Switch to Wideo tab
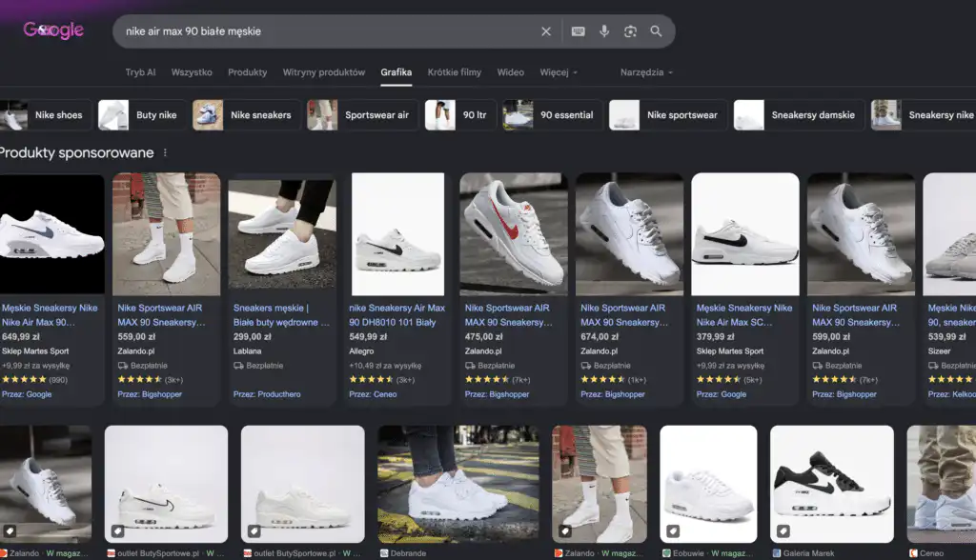This screenshot has height=560, width=976. (x=511, y=72)
